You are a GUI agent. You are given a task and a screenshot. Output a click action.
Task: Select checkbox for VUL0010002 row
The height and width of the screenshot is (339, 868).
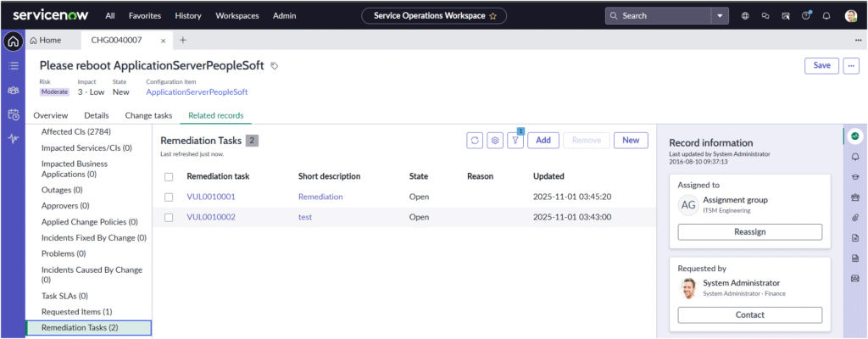tap(169, 217)
